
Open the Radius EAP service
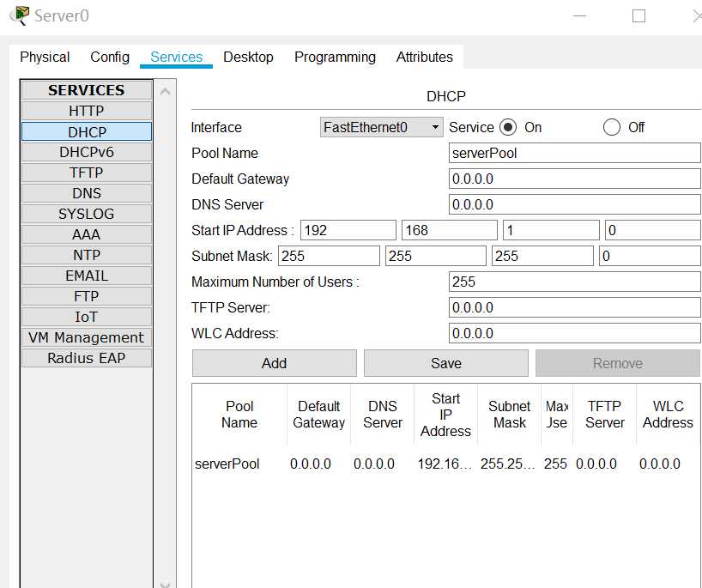[87, 358]
